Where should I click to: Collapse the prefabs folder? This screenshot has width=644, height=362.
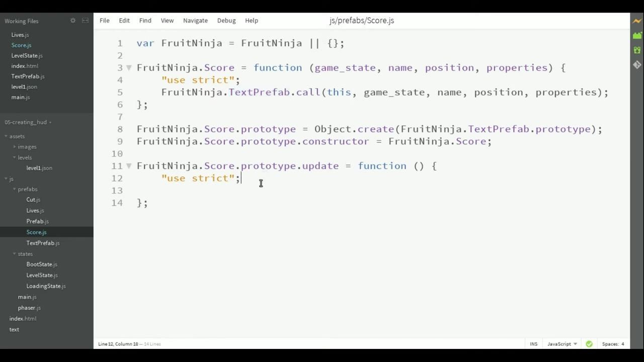click(x=15, y=189)
